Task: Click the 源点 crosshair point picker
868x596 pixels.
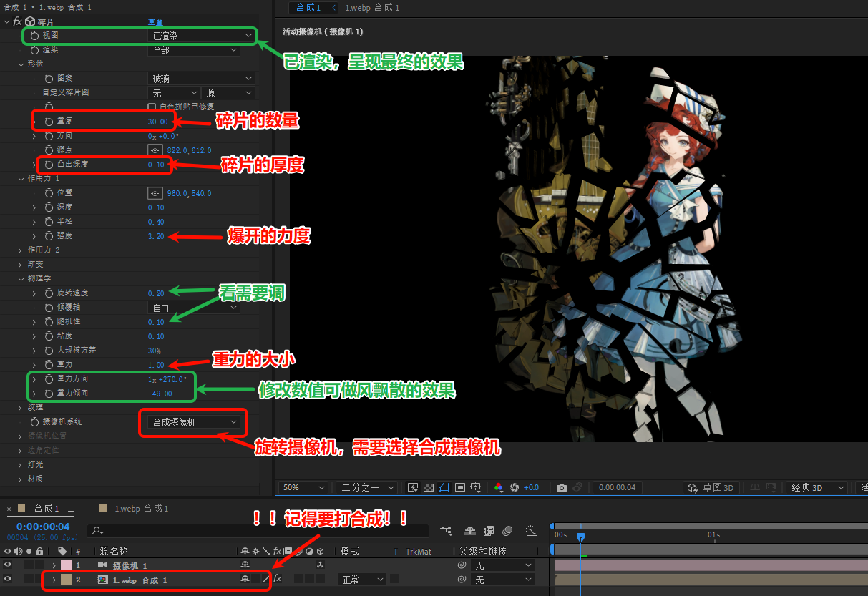Action: (154, 150)
